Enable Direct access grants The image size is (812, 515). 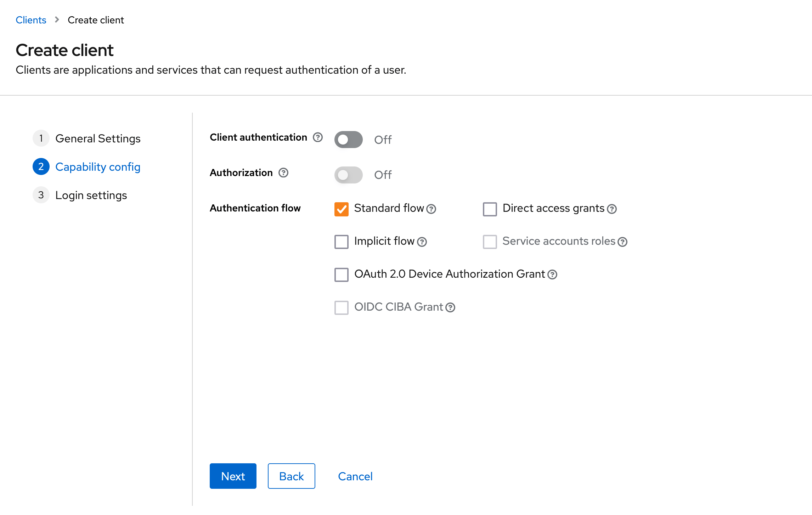pyautogui.click(x=490, y=209)
